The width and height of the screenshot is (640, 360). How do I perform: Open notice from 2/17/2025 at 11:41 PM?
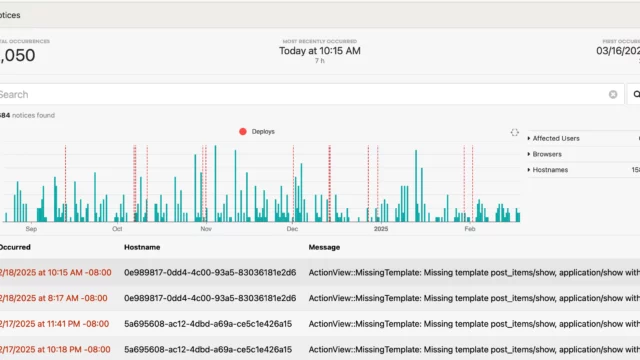click(x=54, y=324)
